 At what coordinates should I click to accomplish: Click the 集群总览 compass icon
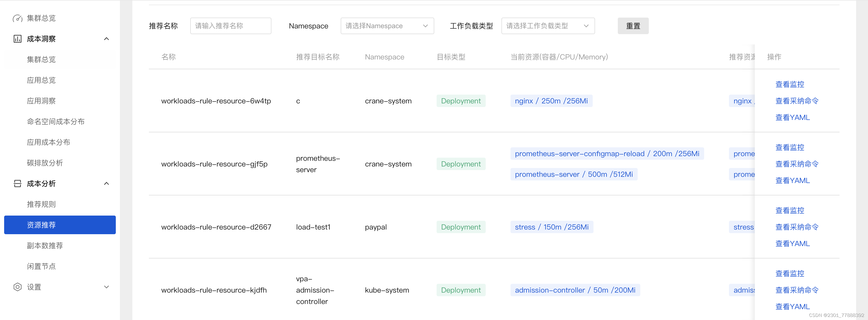pos(17,18)
